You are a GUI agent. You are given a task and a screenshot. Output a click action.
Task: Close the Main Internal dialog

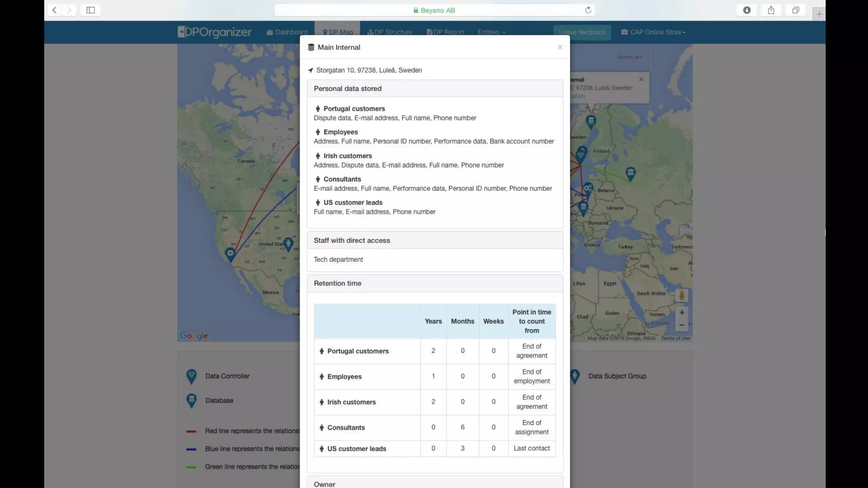tap(560, 47)
